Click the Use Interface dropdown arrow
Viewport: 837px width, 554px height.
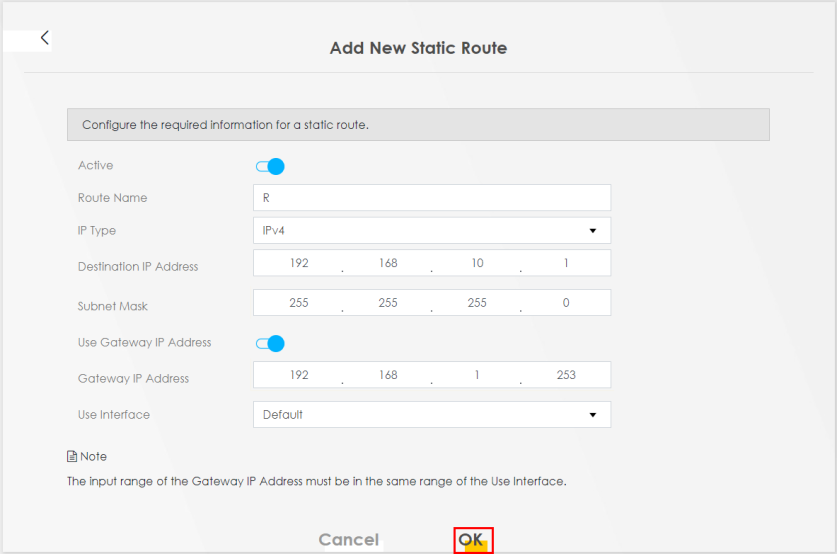click(x=592, y=415)
